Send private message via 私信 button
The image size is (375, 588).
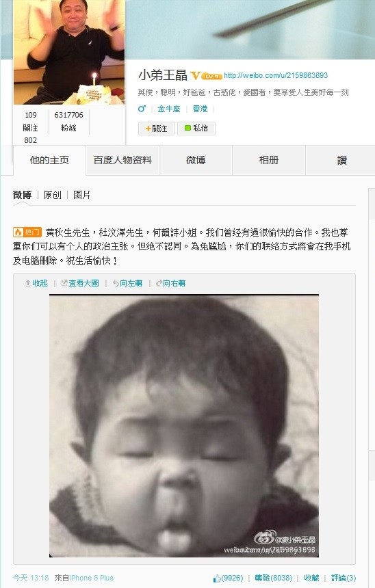(x=196, y=129)
